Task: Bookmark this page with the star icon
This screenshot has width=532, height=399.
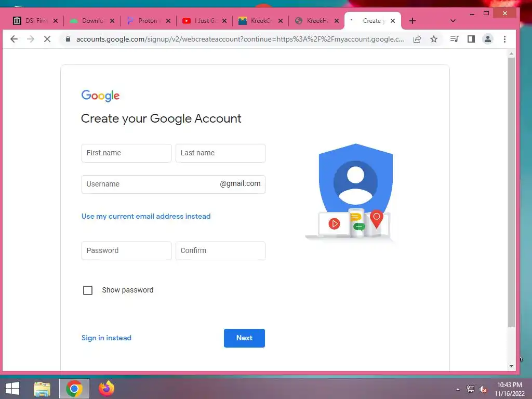Action: click(x=434, y=39)
